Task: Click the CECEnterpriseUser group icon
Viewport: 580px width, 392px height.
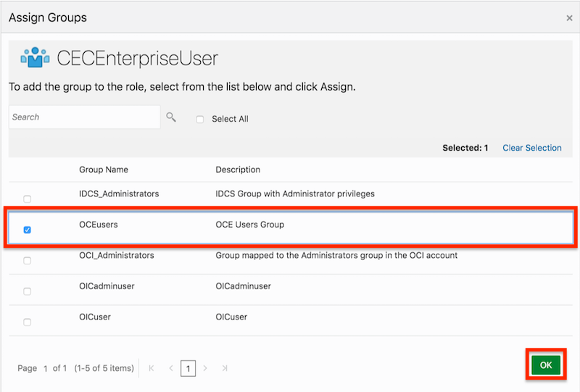Action: tap(35, 58)
